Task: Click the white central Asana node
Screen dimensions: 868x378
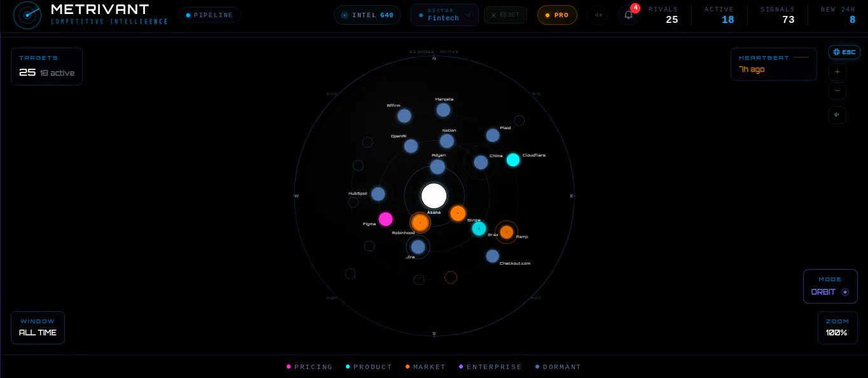Action: click(434, 196)
